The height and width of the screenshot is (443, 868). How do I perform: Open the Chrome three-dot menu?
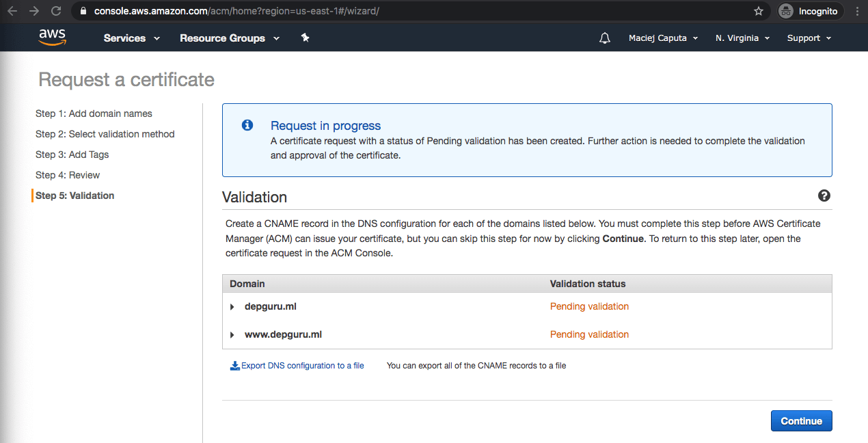[857, 12]
